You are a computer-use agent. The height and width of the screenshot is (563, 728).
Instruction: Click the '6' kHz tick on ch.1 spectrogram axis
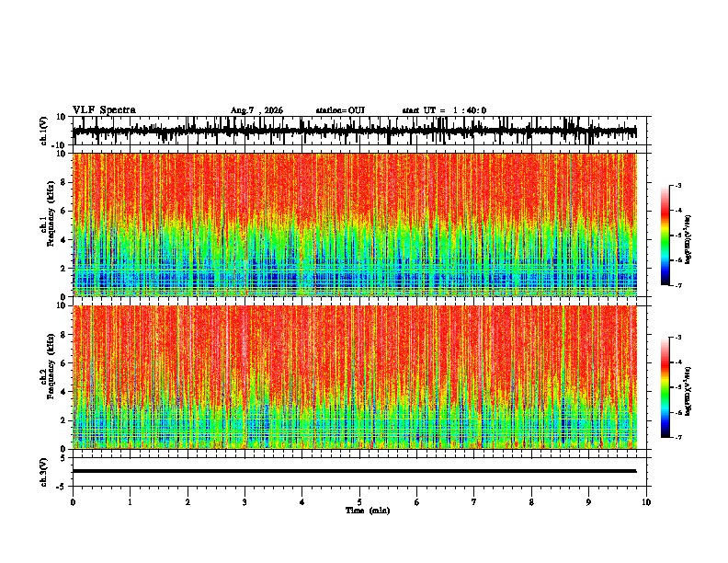tap(64, 211)
